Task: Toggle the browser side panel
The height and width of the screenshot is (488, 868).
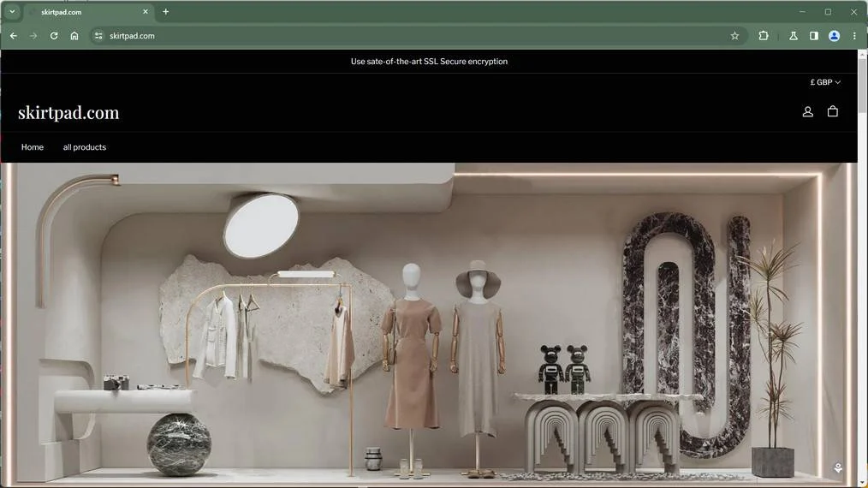Action: pos(814,36)
